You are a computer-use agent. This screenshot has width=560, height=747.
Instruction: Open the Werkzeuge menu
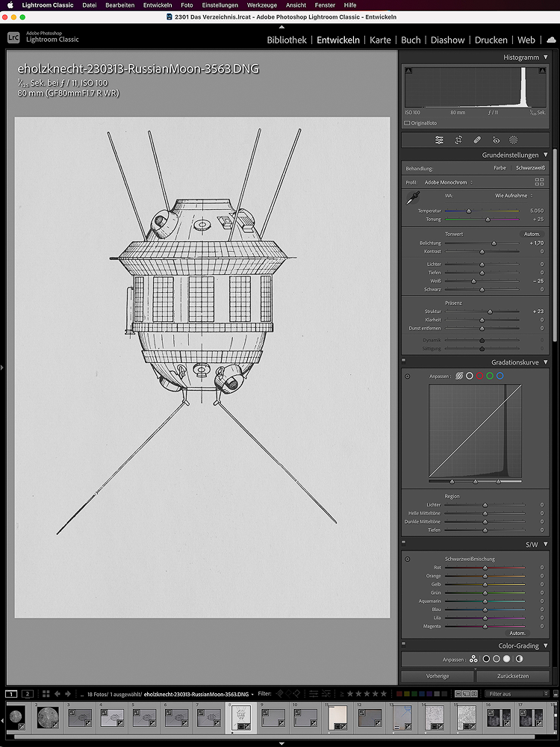(261, 5)
